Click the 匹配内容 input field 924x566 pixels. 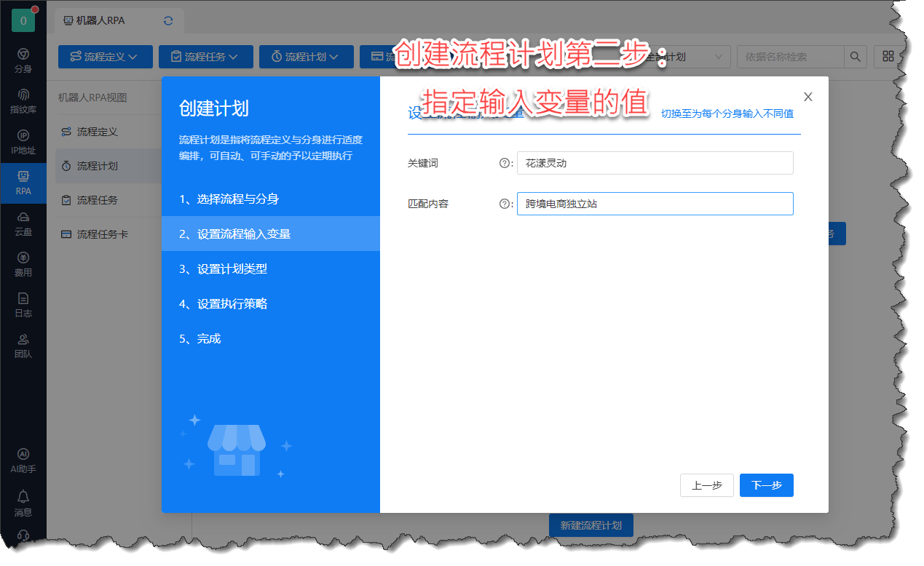[654, 204]
